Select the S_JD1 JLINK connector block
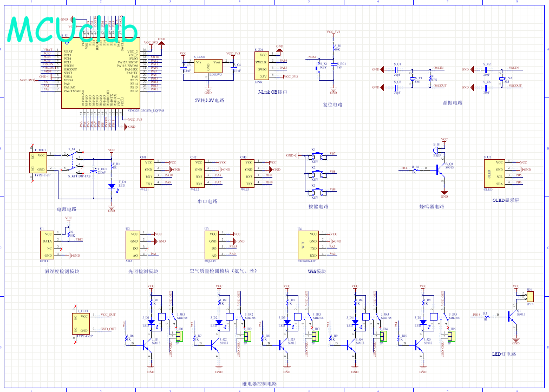Image resolution: width=549 pixels, height=392 pixels. [x=263, y=66]
